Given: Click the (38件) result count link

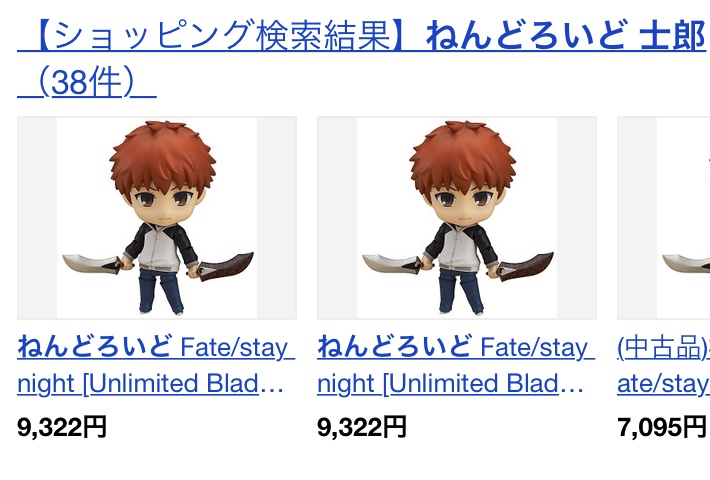Looking at the screenshot, I should pos(86,82).
